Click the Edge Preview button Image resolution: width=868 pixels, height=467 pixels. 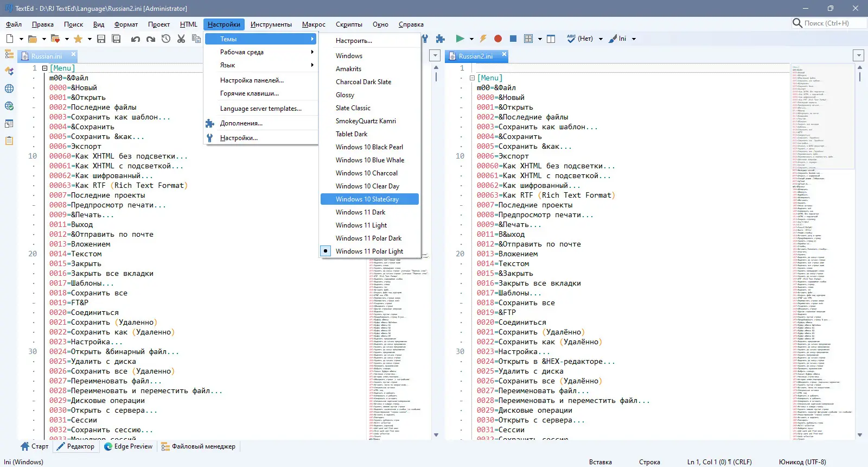(x=128, y=446)
